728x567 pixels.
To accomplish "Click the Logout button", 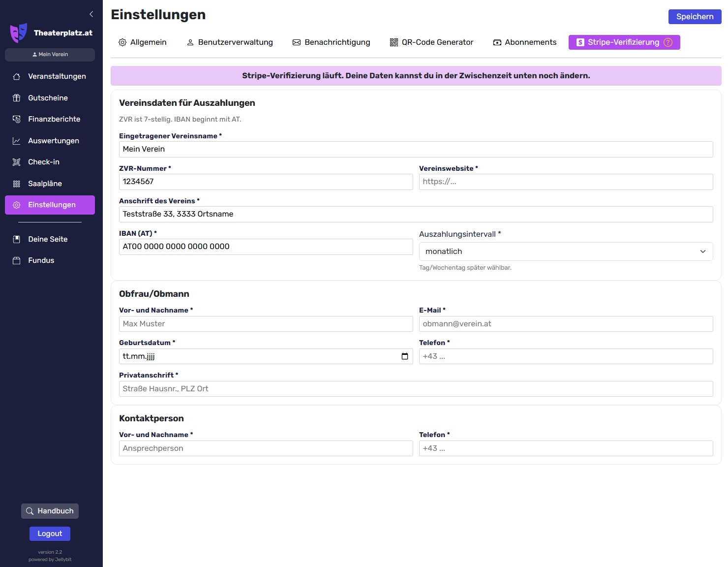I will coord(50,534).
